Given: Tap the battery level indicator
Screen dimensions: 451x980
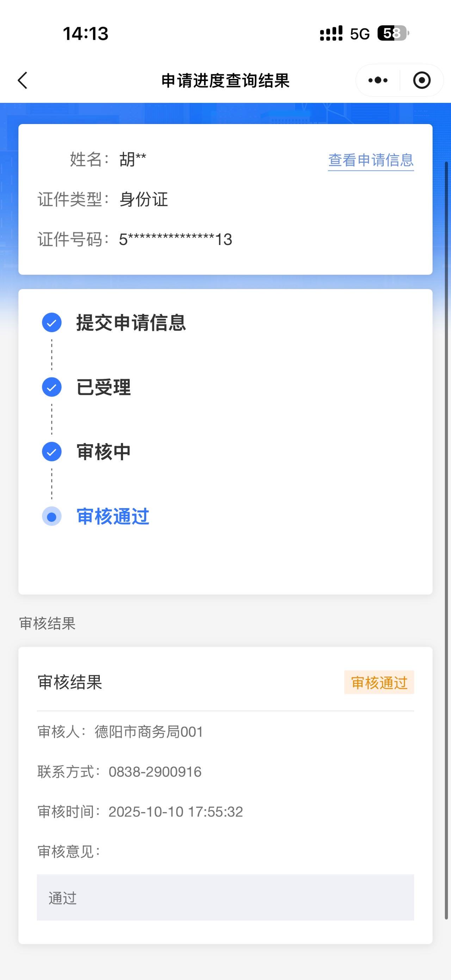Looking at the screenshot, I should (x=393, y=33).
